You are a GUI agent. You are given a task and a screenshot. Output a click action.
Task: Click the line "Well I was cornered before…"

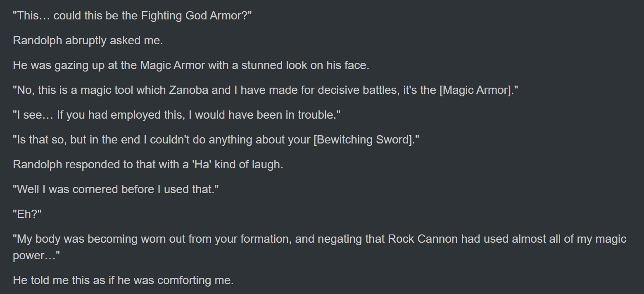[116, 189]
